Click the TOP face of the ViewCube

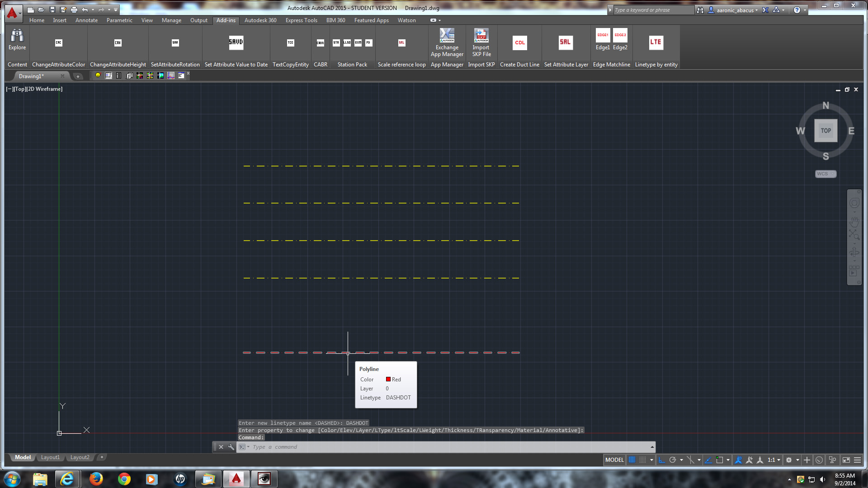tap(826, 131)
